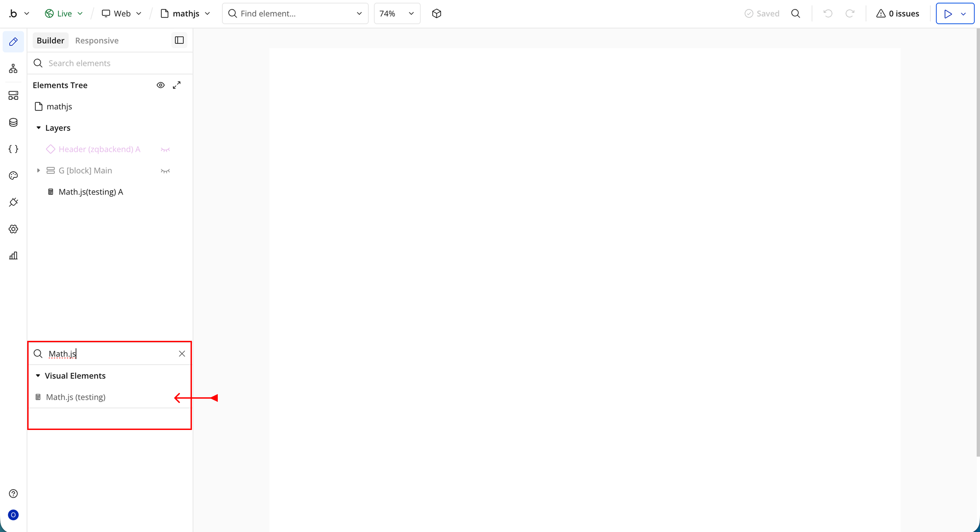This screenshot has height=532, width=980.
Task: Clear the Math.js search field
Action: (182, 354)
